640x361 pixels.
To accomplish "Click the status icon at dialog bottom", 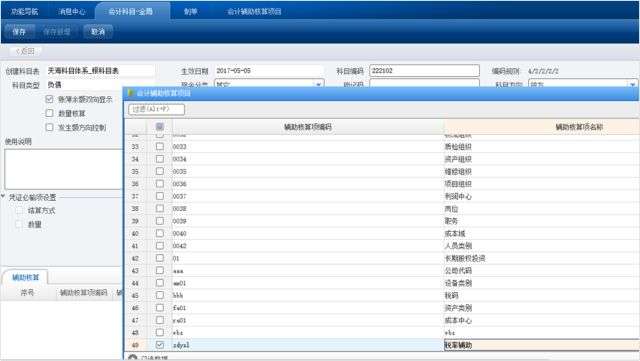I will [133, 358].
